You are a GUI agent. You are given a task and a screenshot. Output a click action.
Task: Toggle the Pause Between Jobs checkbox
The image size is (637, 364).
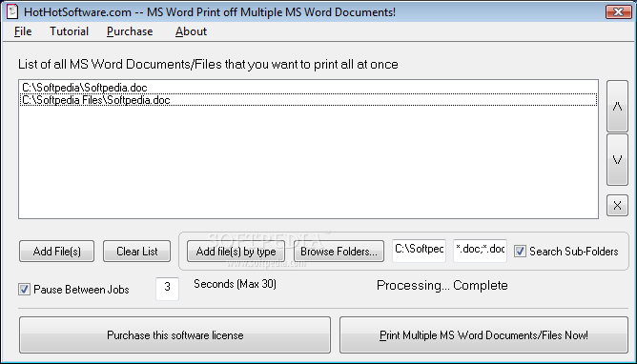[25, 290]
